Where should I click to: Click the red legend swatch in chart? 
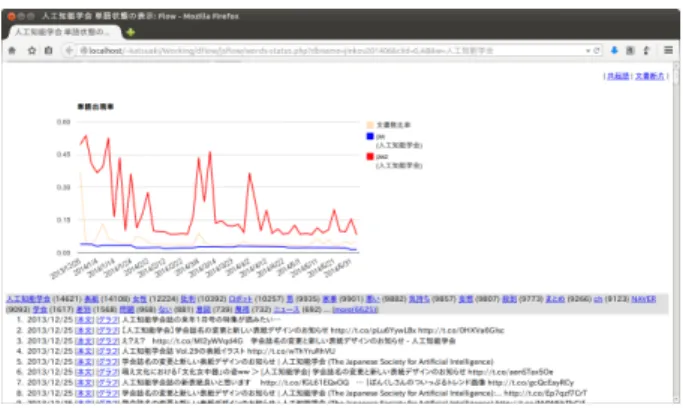(x=370, y=156)
